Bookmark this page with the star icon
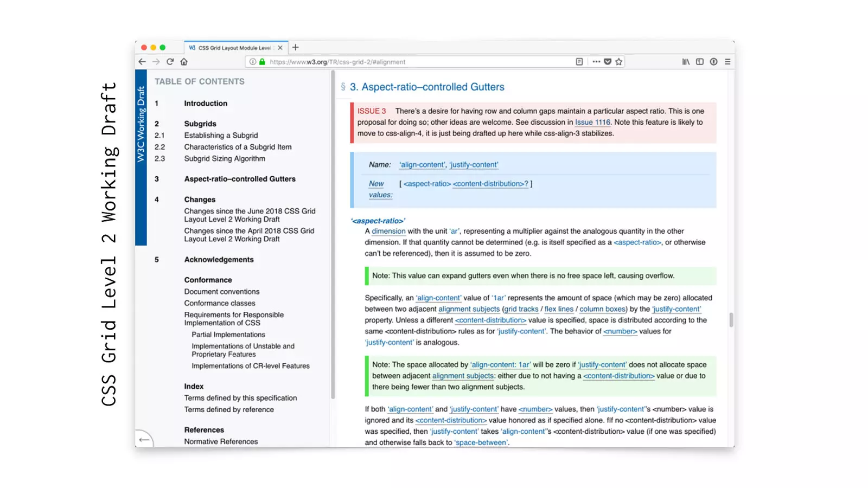The height and width of the screenshot is (488, 868). 619,62
